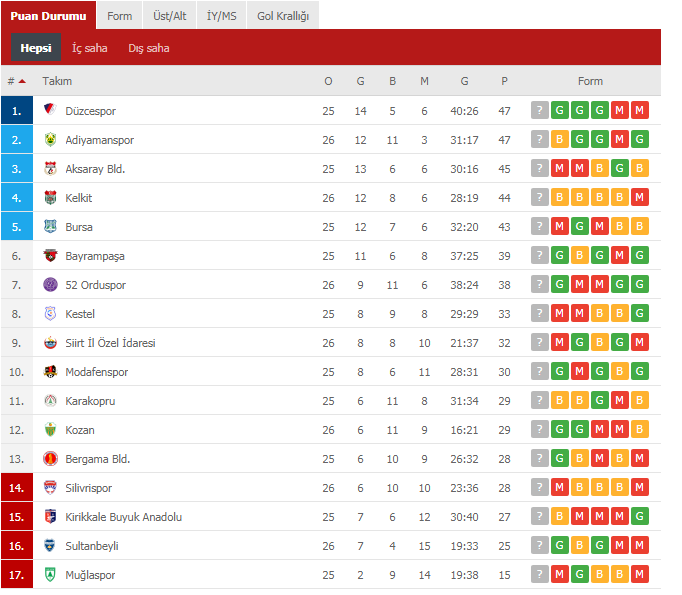Select the Hepsi filter
The height and width of the screenshot is (595, 682).
tap(36, 47)
